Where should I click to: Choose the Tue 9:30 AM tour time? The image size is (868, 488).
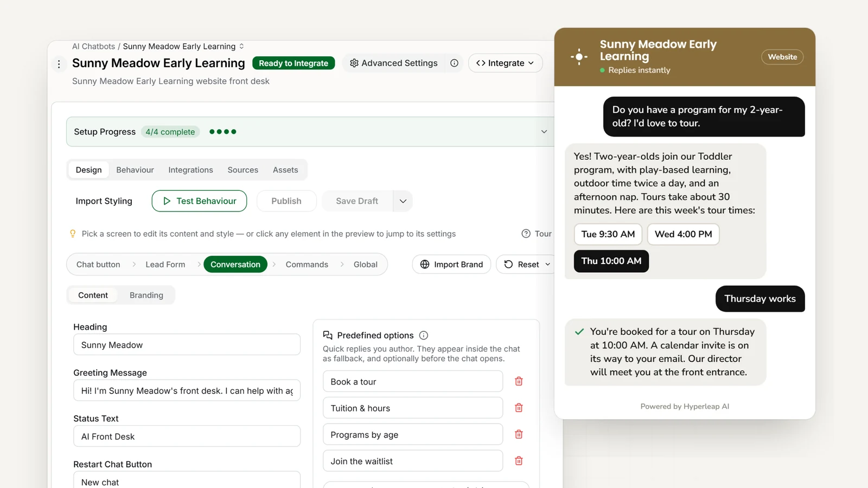[608, 234]
